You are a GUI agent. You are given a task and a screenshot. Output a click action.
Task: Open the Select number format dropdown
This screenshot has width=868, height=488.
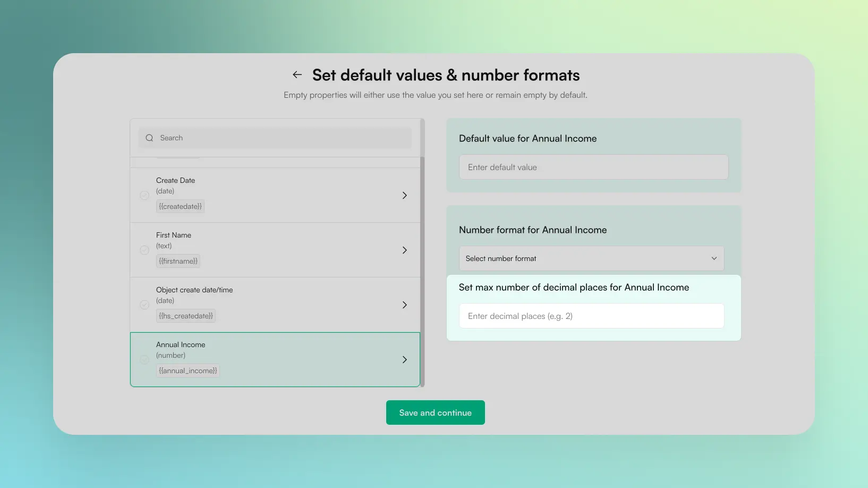[x=591, y=258]
